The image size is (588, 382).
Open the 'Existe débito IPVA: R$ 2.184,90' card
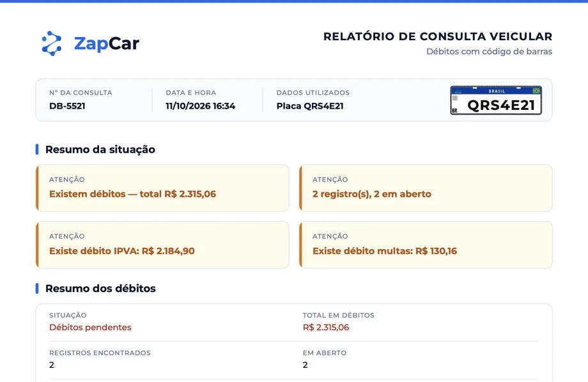click(x=162, y=245)
